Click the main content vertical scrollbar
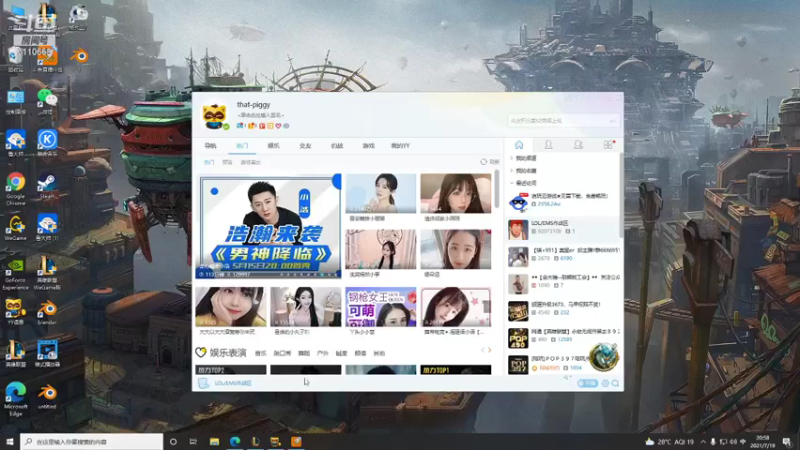This screenshot has width=800, height=450. click(497, 189)
